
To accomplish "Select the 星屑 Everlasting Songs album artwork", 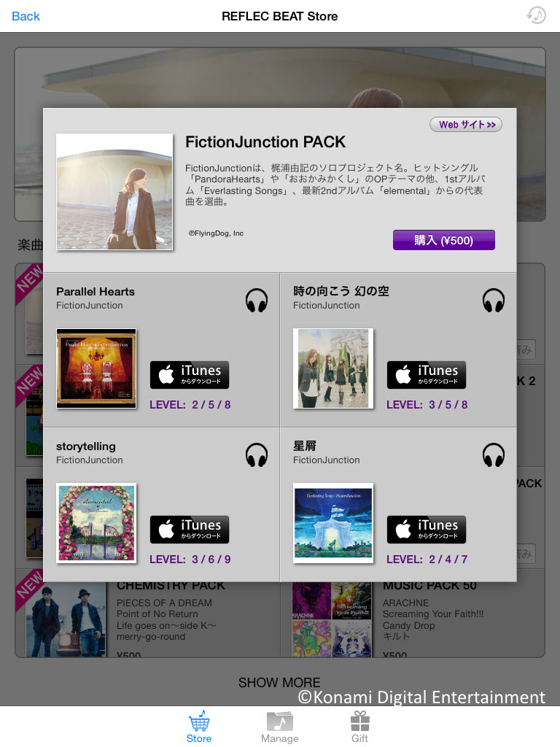I will click(333, 523).
